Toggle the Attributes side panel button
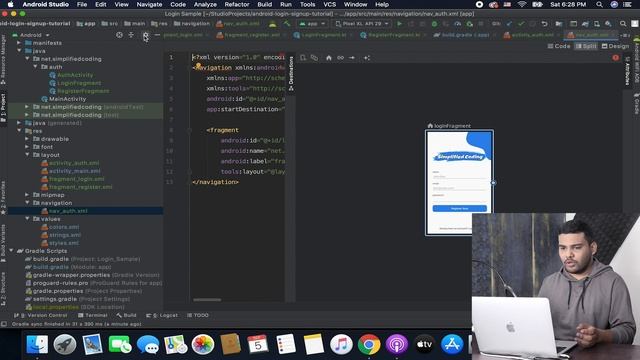The image size is (640, 360). click(x=628, y=71)
